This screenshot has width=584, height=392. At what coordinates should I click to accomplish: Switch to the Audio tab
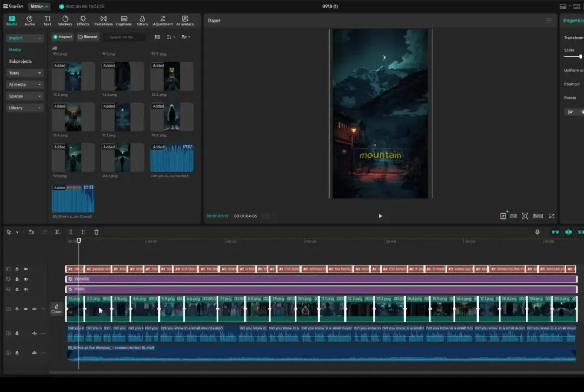pos(29,21)
